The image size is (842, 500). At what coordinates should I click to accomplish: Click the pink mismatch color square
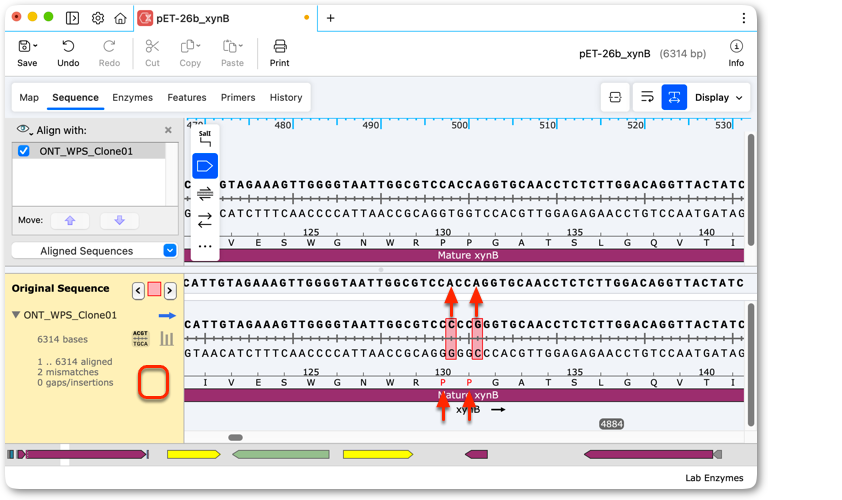154,289
